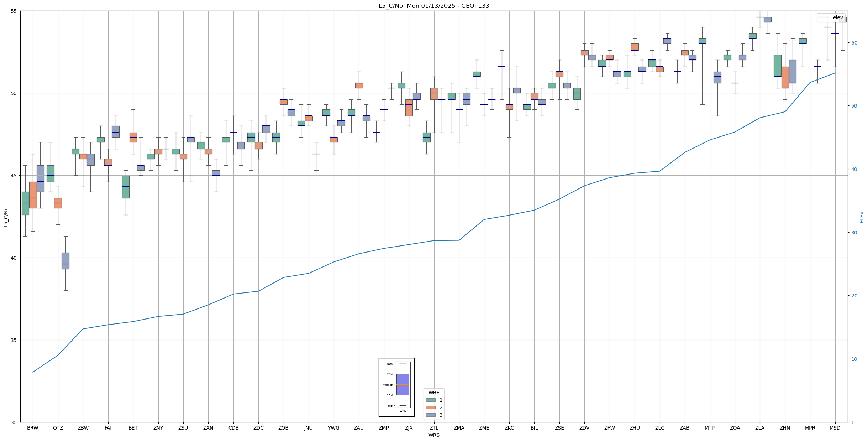Click the WRE legend heading
The image size is (868, 441).
pyautogui.click(x=434, y=393)
